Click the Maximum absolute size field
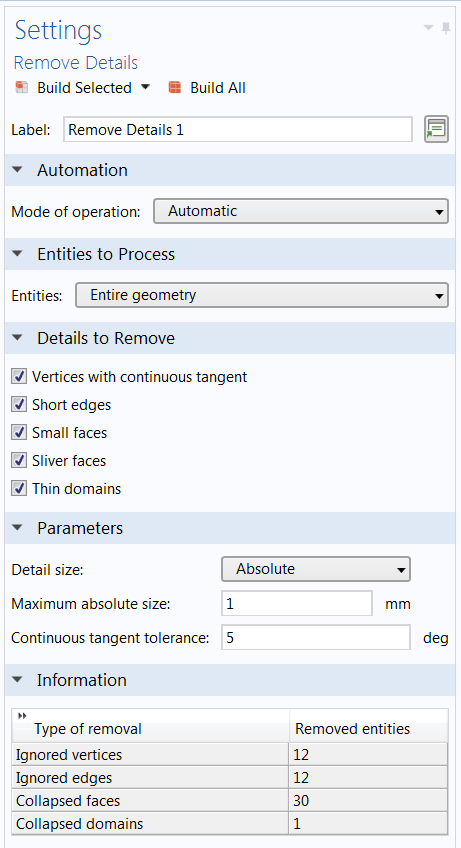This screenshot has width=461, height=848. point(297,604)
